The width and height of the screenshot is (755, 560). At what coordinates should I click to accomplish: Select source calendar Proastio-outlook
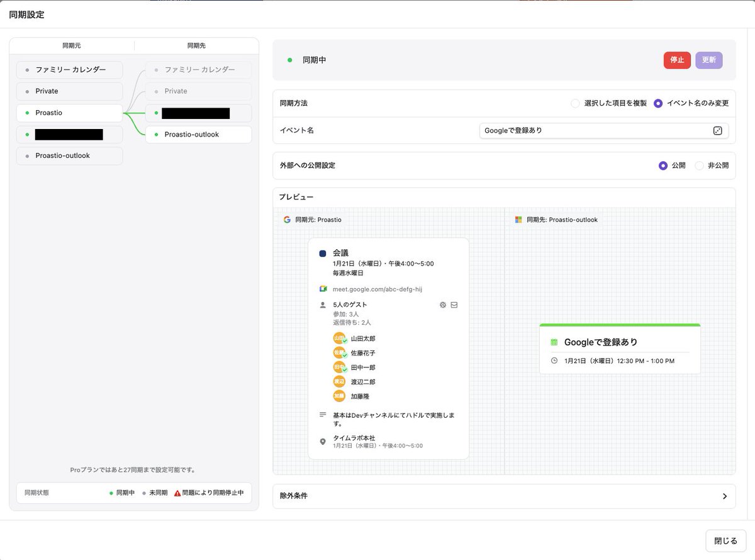point(69,155)
